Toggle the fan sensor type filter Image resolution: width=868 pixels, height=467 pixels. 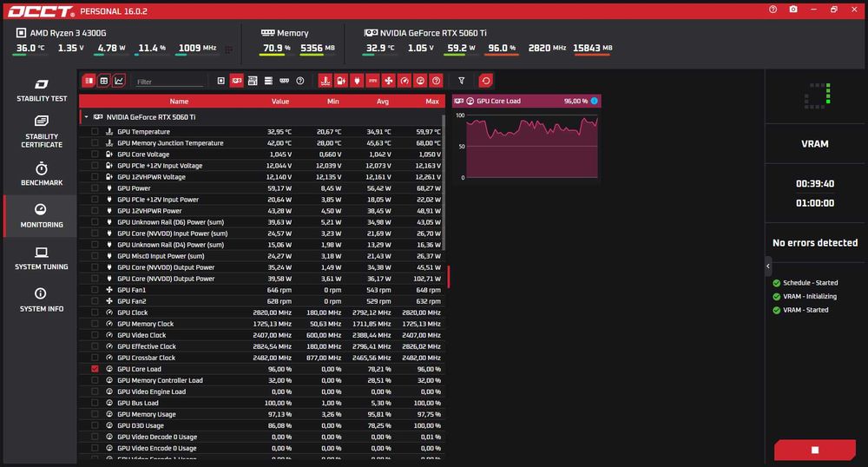point(389,81)
